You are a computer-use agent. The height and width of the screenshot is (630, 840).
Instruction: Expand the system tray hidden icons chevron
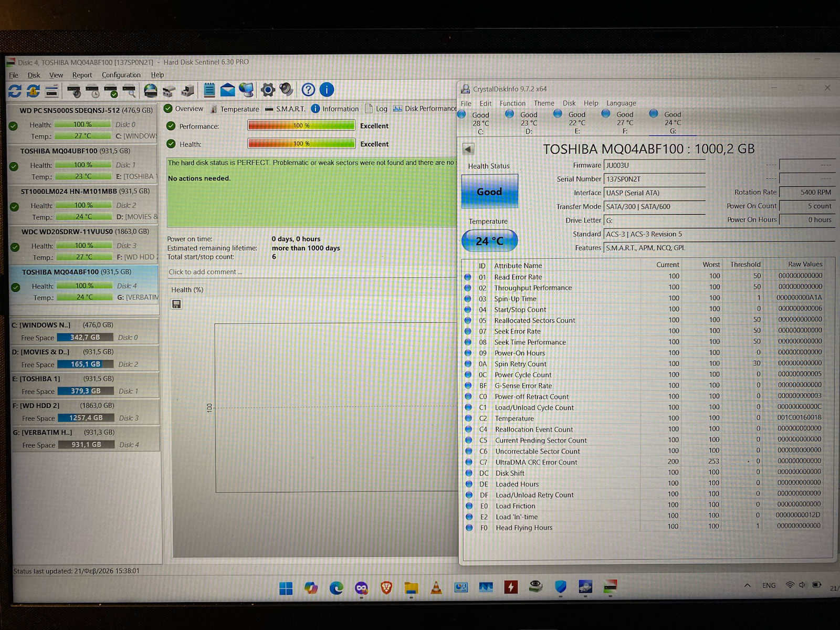pyautogui.click(x=747, y=585)
